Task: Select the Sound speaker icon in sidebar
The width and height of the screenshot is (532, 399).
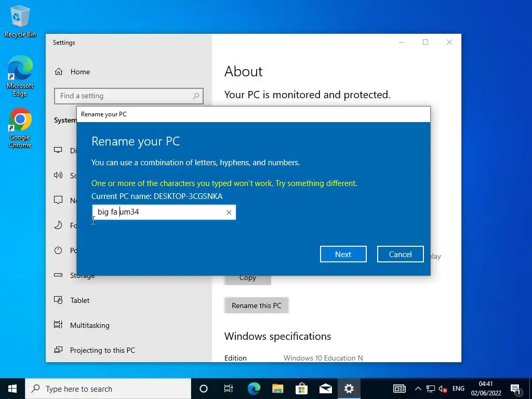Action: coord(58,175)
